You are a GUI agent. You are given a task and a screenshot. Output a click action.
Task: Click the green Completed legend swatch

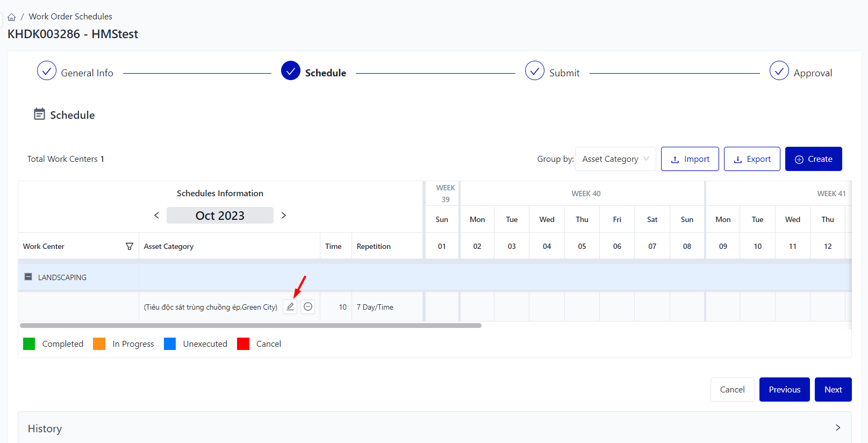click(29, 344)
